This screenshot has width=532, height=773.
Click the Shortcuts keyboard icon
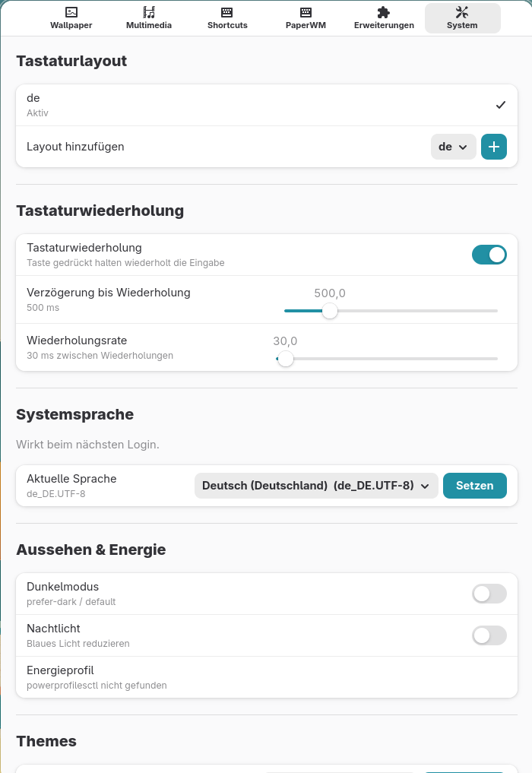click(227, 12)
